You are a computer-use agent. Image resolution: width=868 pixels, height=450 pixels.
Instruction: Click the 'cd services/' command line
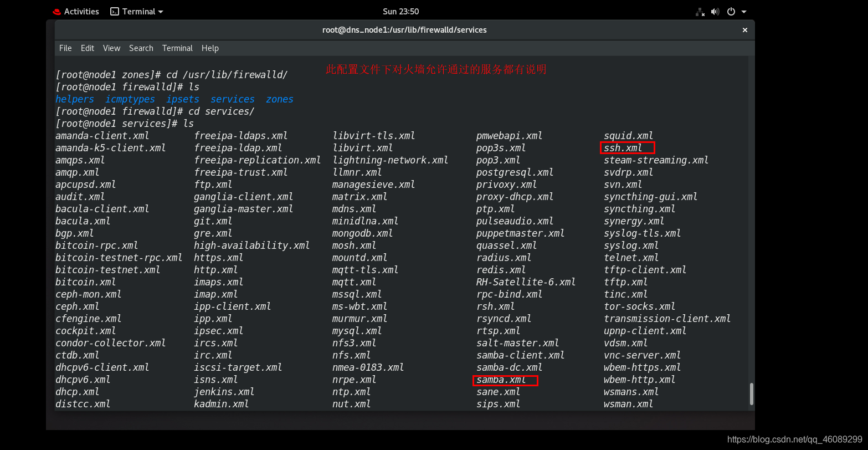155,111
